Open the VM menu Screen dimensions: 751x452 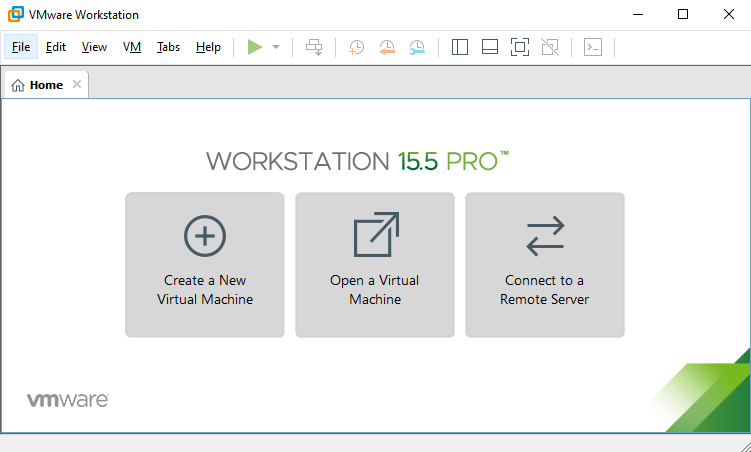(x=132, y=47)
